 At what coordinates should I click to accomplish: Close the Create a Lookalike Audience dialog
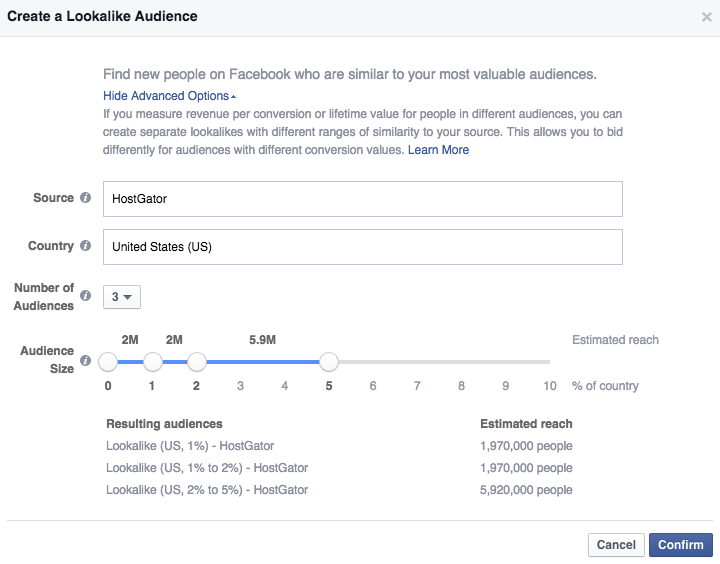pos(707,17)
